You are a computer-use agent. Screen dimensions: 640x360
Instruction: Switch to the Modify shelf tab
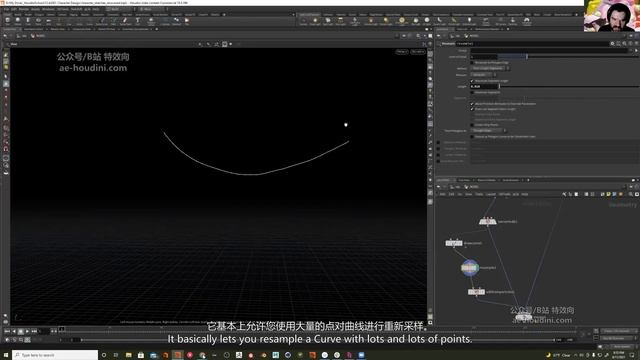(18, 14)
